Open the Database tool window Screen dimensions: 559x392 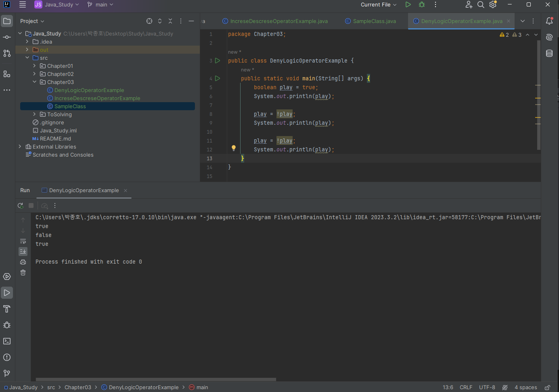tap(549, 53)
